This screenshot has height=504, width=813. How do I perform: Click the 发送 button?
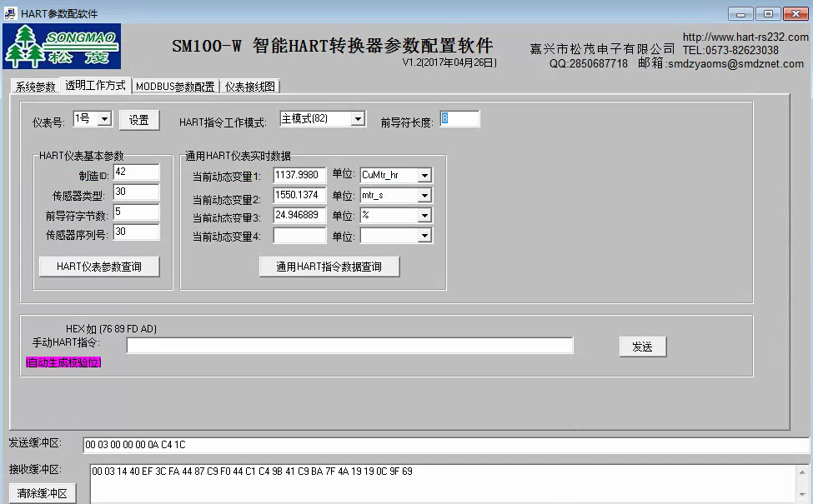(642, 347)
